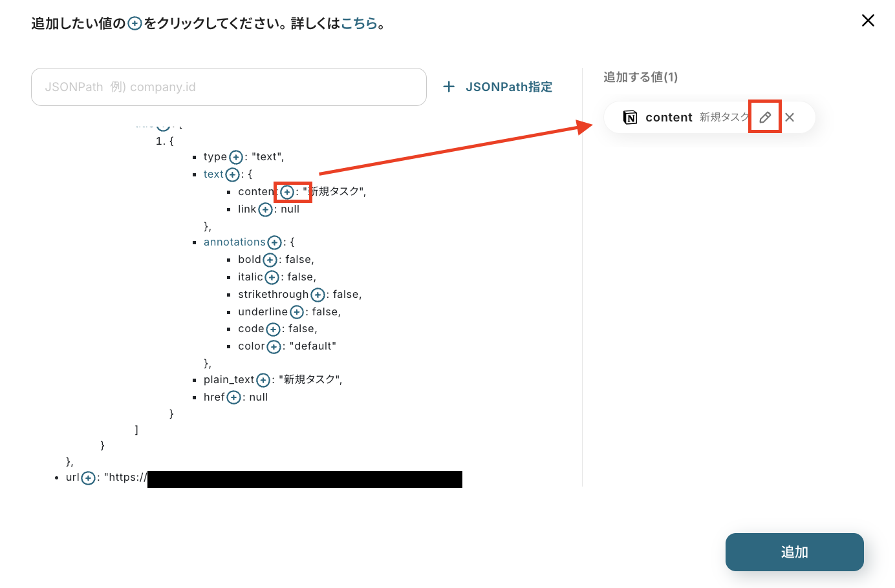Click the "新規タスク" value of plain_text
This screenshot has width=895, height=588.
pyautogui.click(x=310, y=379)
